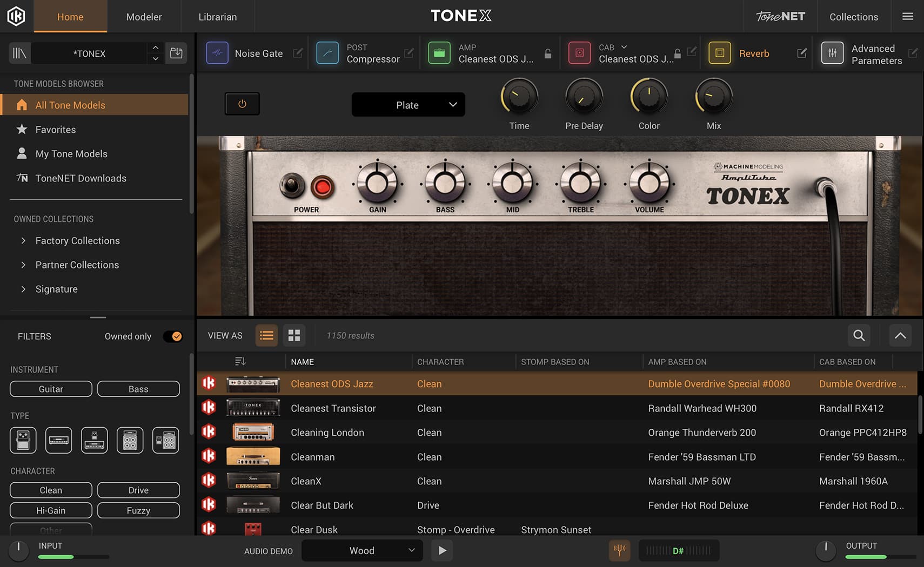This screenshot has height=567, width=924.
Task: Disable the Owned only filter switch
Action: pyautogui.click(x=173, y=336)
